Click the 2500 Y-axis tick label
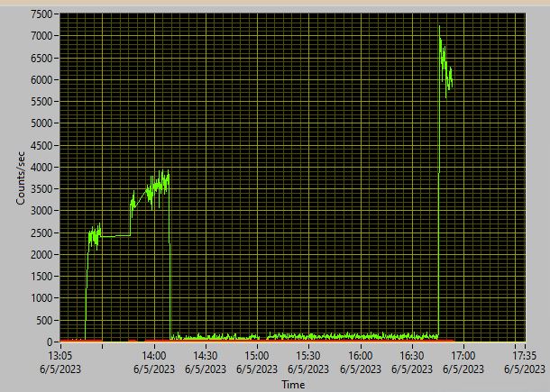This screenshot has width=550, height=392. [x=41, y=232]
